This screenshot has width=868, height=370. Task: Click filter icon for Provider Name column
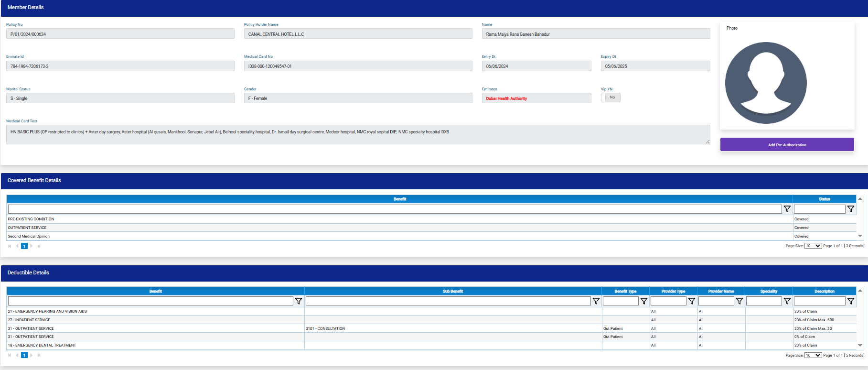pos(739,301)
